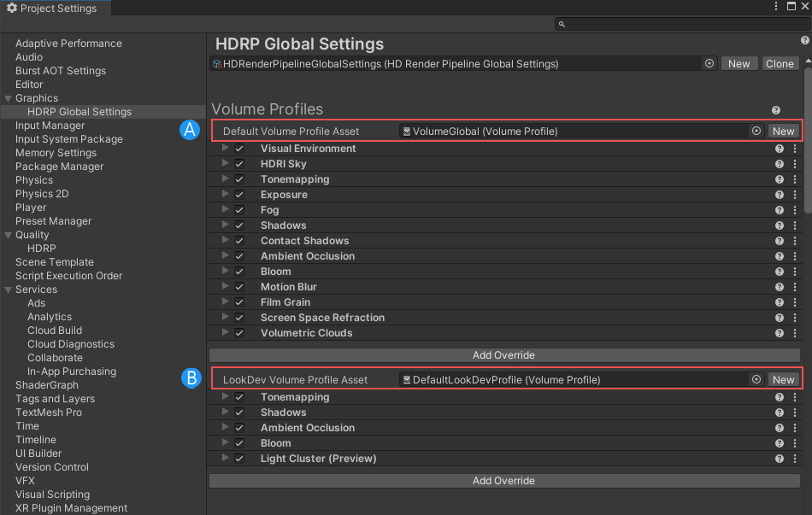The height and width of the screenshot is (515, 812).
Task: Click the help icon for HDRI Sky
Action: (780, 164)
